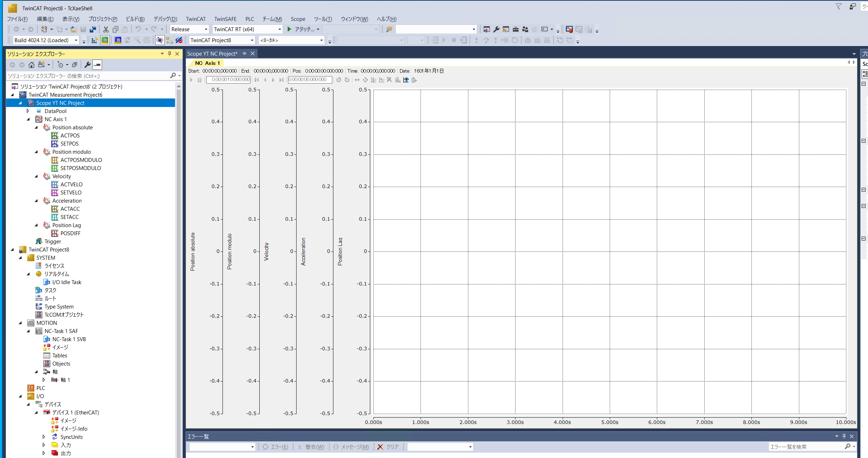Click the Solution Explorer search field
Image resolution: width=868 pixels, height=458 pixels.
tap(89, 76)
